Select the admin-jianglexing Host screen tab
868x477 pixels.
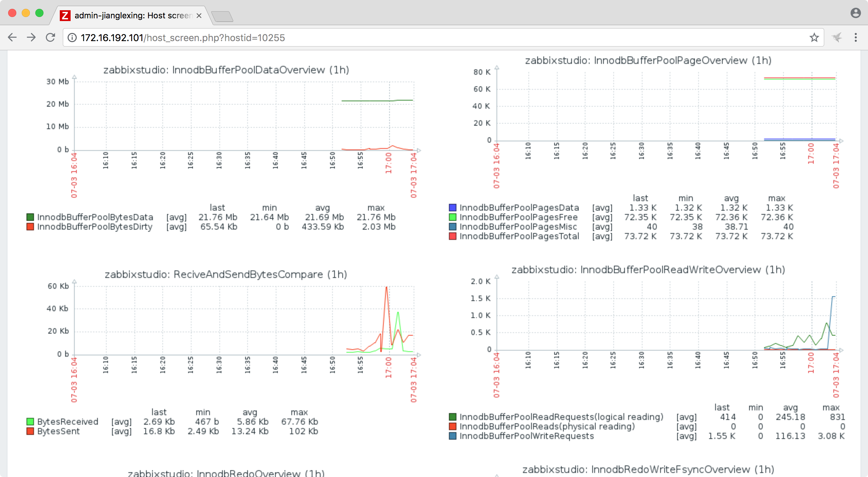click(x=133, y=16)
